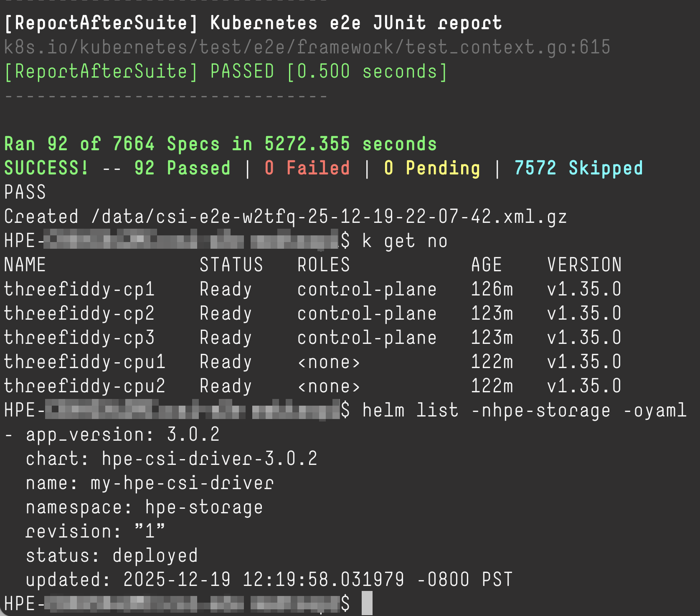This screenshot has height=616, width=700.
Task: Click the node name threefiddy-cp3
Action: click(79, 338)
